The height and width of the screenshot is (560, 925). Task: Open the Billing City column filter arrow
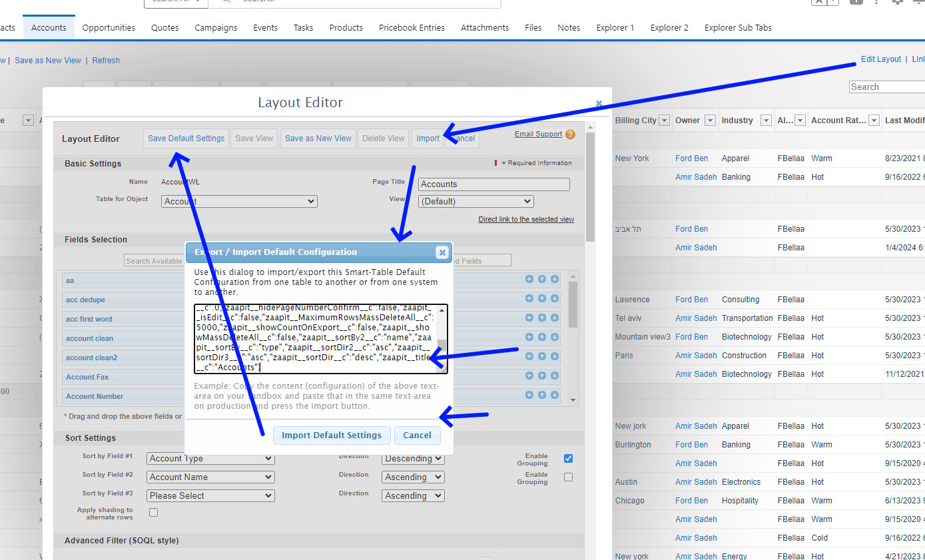[x=665, y=121]
